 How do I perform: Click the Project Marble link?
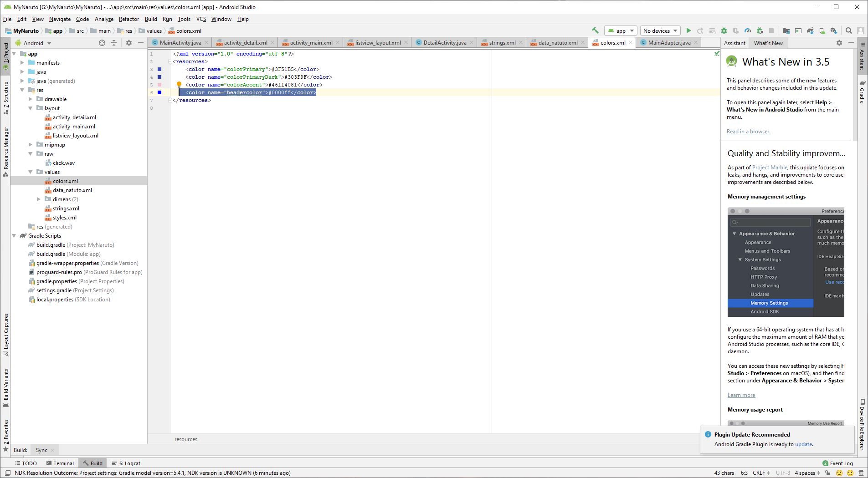pos(770,168)
